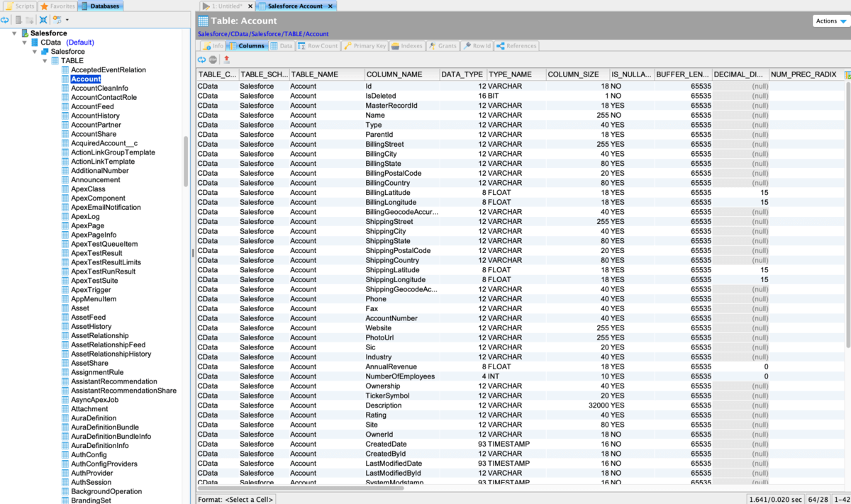Click the AnnualRevenue cell

tap(401, 367)
